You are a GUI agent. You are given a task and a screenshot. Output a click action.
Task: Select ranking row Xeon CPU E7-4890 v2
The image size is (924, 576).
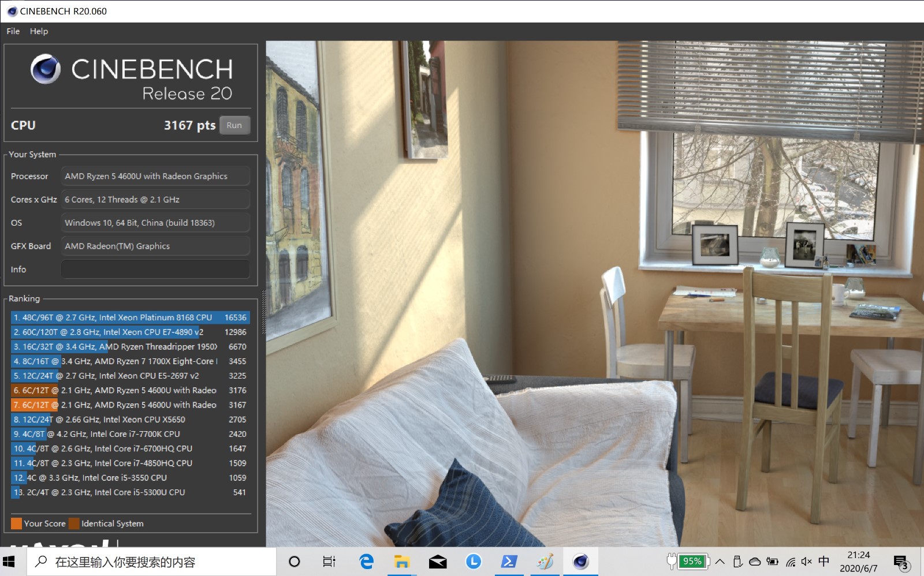131,332
